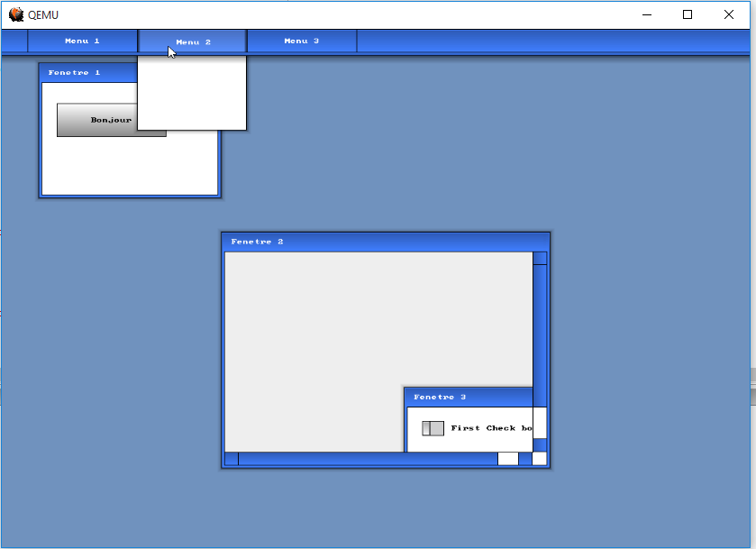Select the Fenetre 1 title bar

click(88, 73)
